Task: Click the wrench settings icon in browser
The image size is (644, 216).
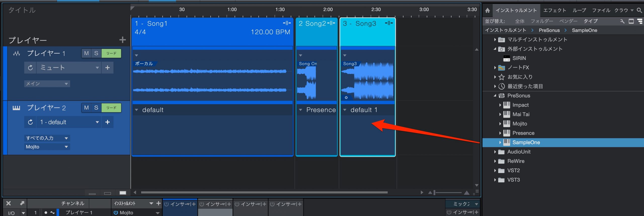Action: click(x=622, y=21)
